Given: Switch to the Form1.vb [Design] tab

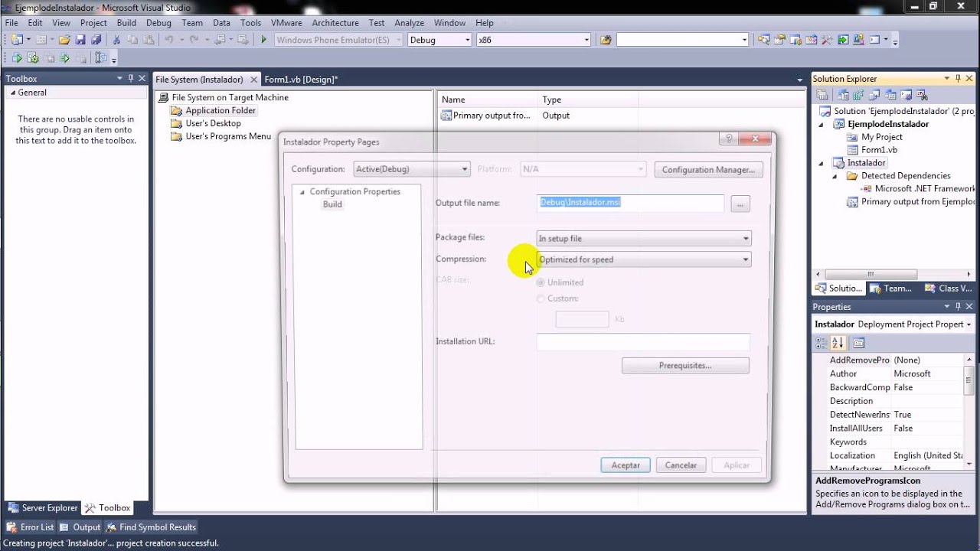Looking at the screenshot, I should (x=301, y=80).
